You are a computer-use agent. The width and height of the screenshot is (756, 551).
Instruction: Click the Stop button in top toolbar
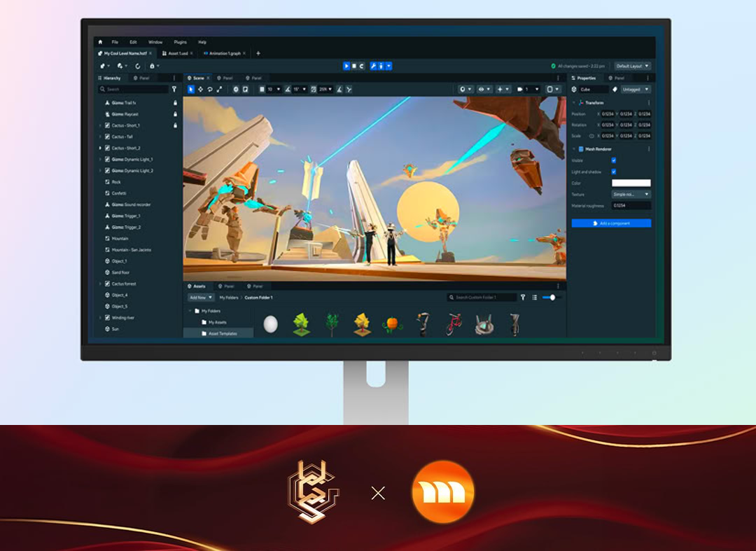354,66
